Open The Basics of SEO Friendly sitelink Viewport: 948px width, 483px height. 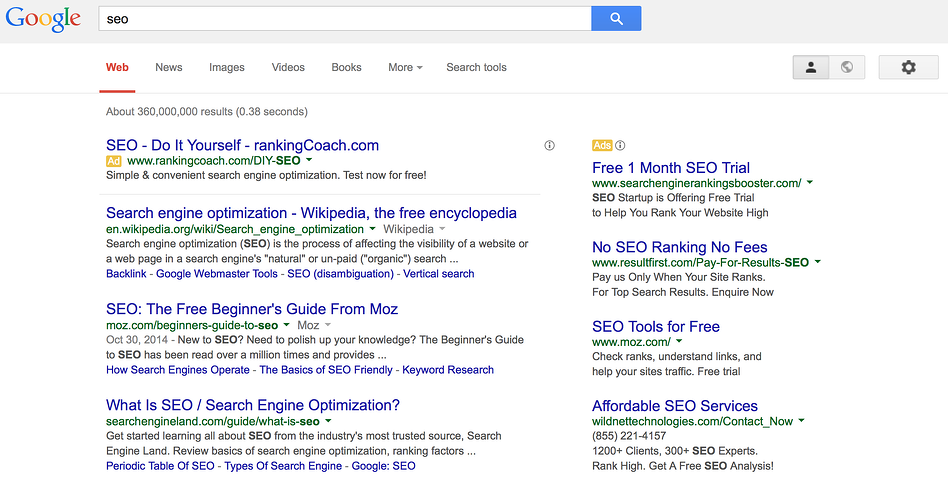pos(326,370)
